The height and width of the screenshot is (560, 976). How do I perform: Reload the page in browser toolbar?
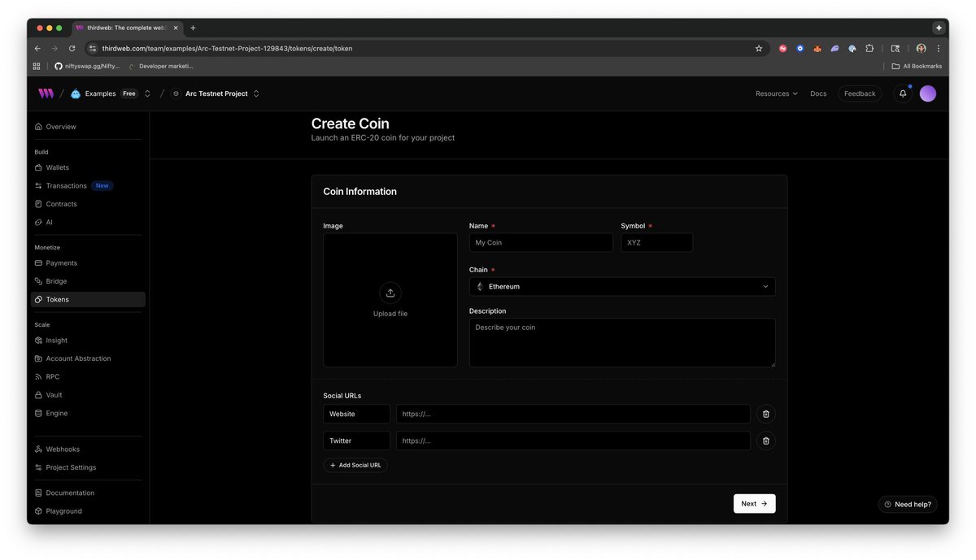[72, 49]
